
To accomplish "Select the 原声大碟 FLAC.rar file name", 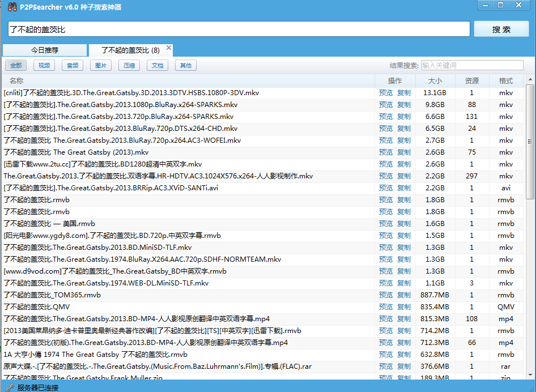I will (x=158, y=367).
